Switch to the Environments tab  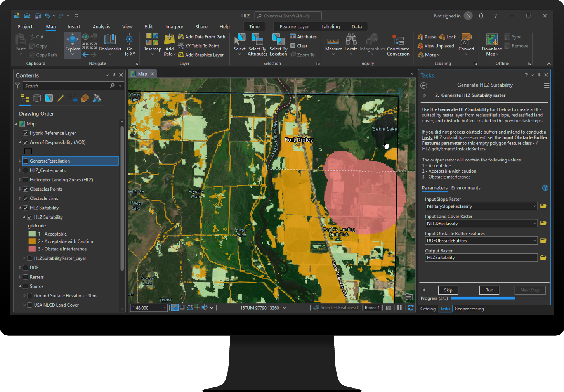pyautogui.click(x=466, y=188)
